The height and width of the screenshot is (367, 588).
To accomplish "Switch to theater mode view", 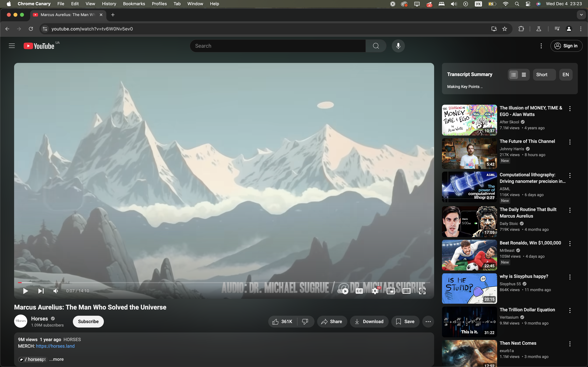I will pyautogui.click(x=406, y=291).
